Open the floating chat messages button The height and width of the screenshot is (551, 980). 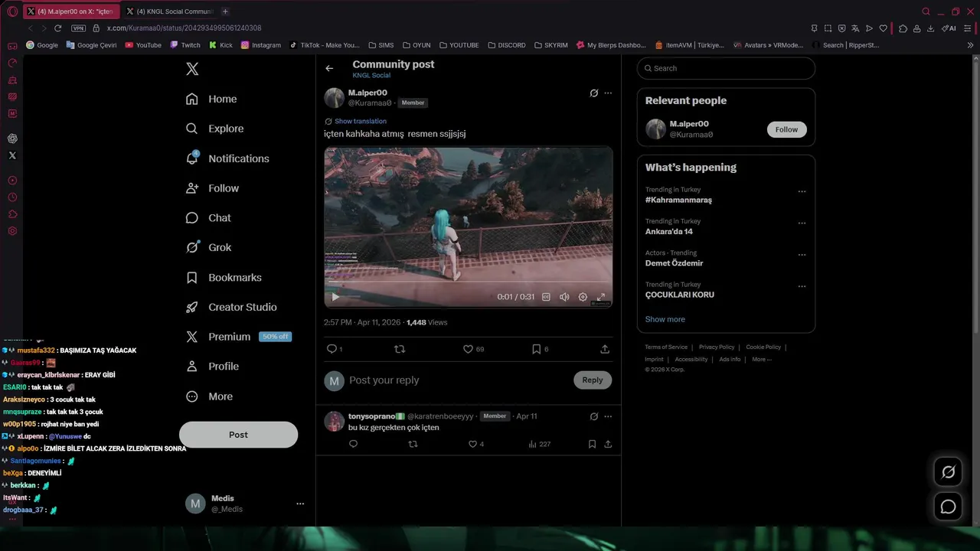tap(948, 507)
